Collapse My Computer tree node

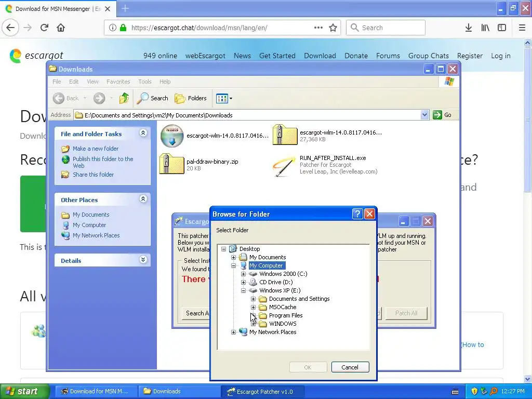pos(233,265)
